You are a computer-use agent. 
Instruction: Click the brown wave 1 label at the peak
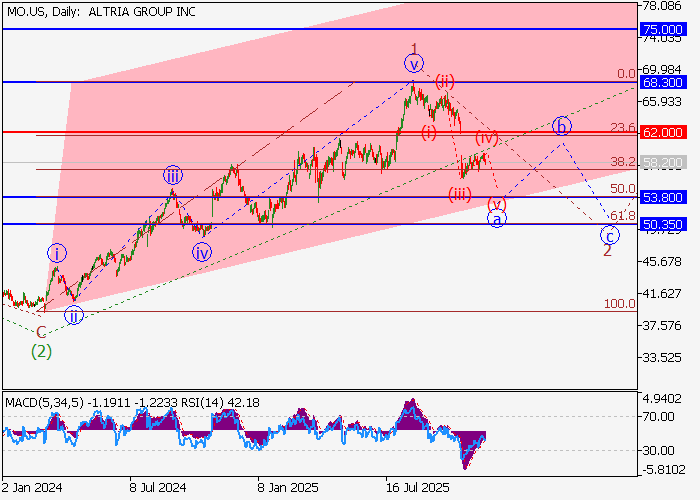[x=415, y=48]
